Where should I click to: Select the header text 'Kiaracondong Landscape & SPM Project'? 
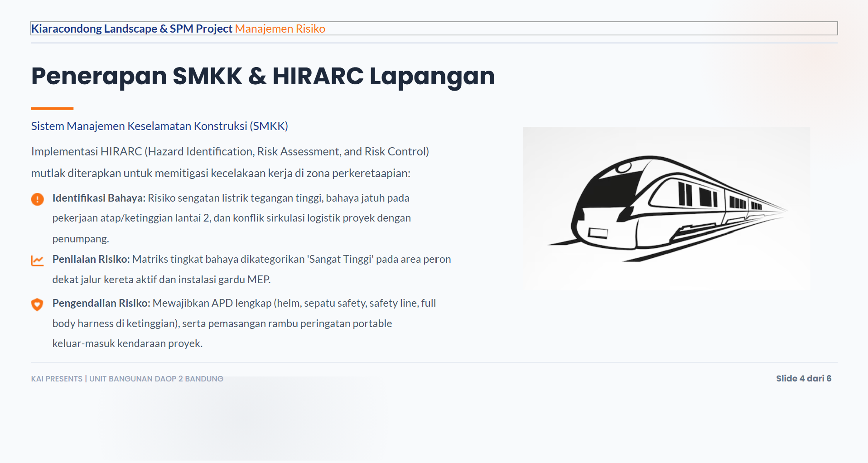pos(132,29)
